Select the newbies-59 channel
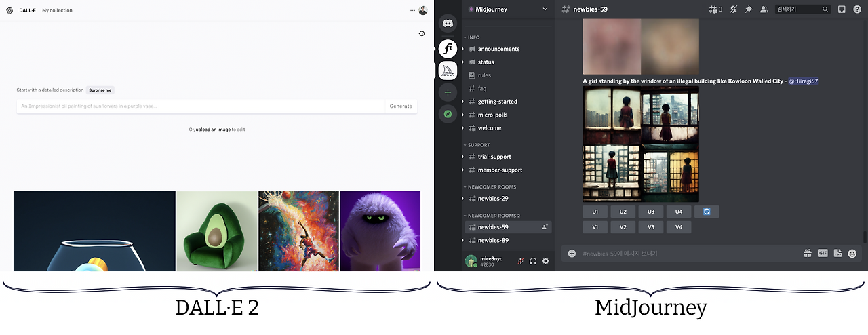The image size is (868, 335). (507, 227)
